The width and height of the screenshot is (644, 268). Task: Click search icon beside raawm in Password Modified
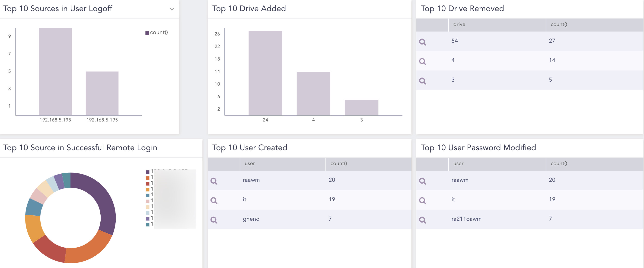[422, 181]
